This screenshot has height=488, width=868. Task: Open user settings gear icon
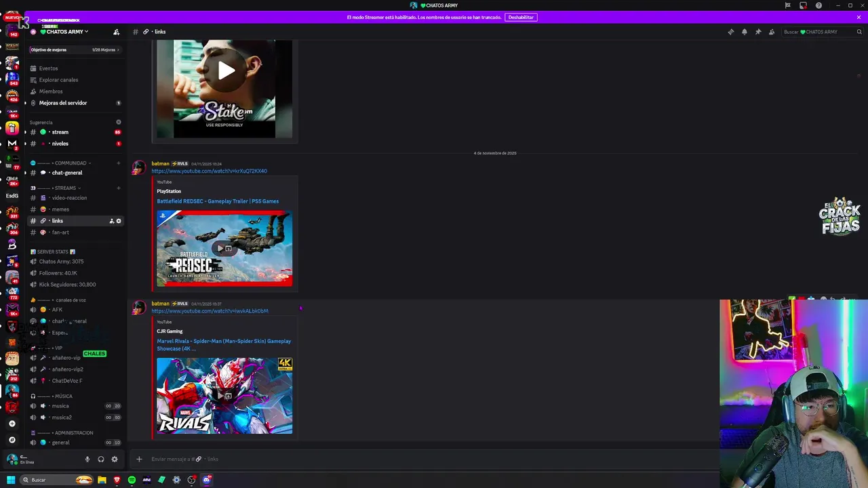click(x=115, y=460)
